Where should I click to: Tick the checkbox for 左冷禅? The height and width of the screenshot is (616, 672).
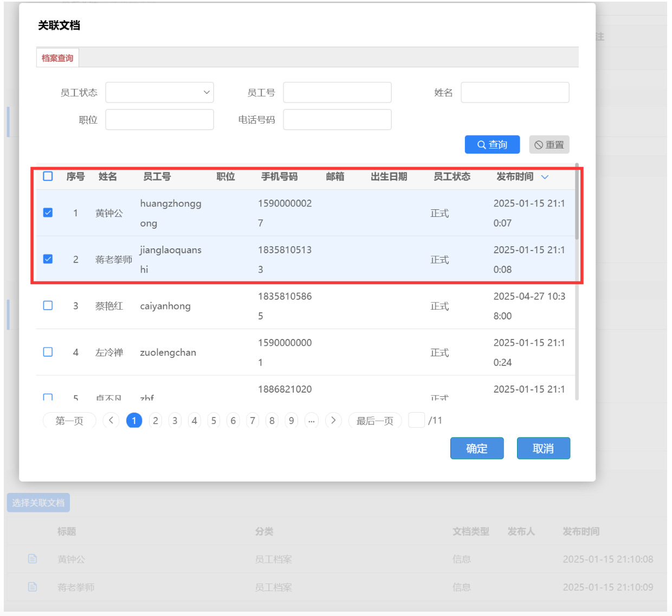click(48, 352)
